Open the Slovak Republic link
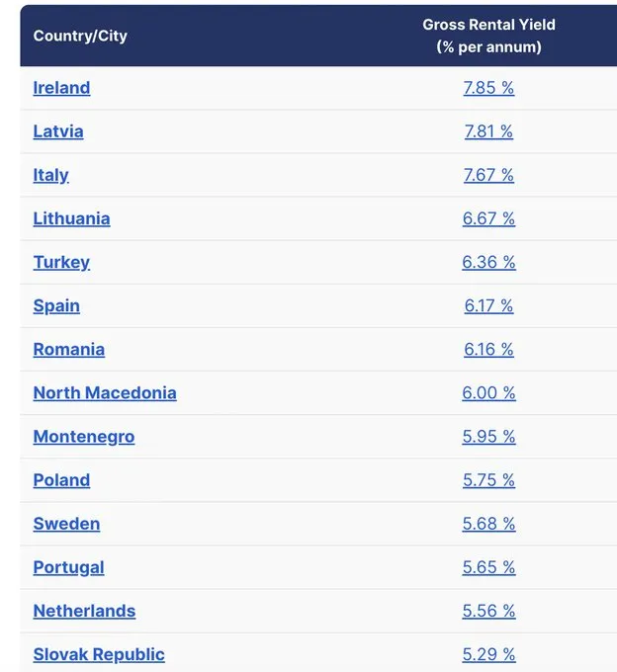Viewport: 617px width, 672px height. click(x=99, y=654)
